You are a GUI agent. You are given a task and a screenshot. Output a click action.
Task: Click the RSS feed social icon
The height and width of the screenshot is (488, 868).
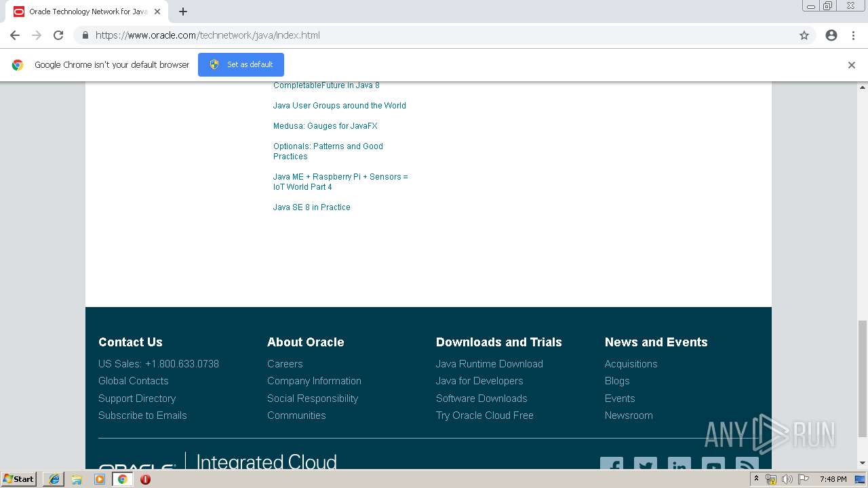tap(747, 464)
